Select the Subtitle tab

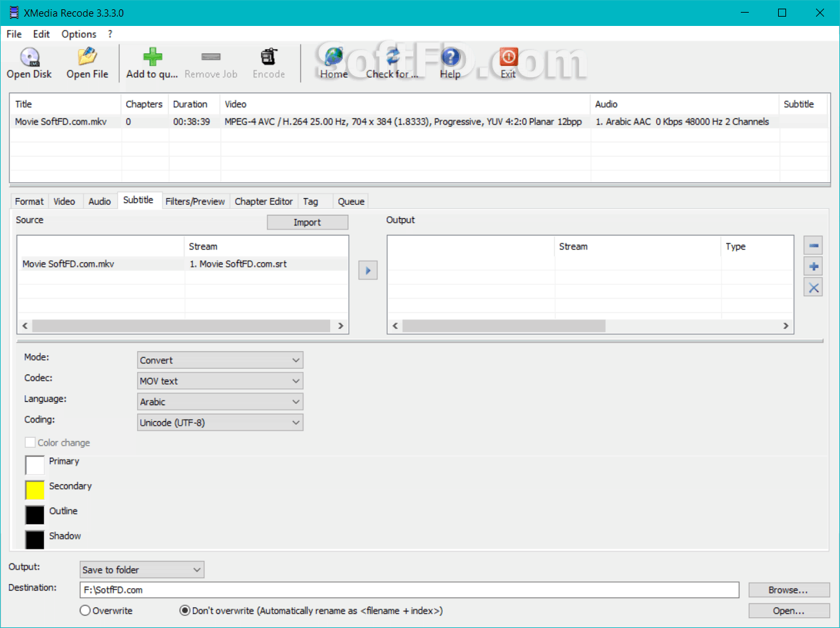[x=139, y=200]
